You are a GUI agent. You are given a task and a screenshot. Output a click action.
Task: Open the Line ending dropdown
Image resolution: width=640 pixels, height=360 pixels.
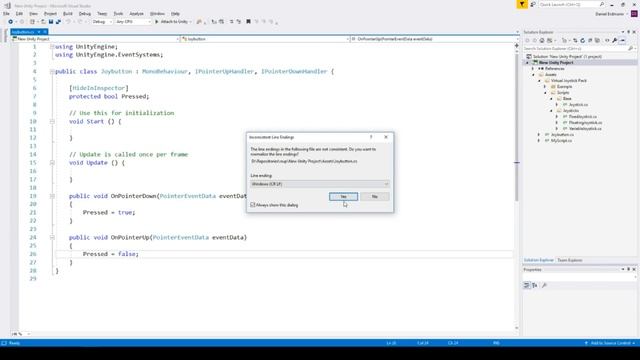[320, 184]
